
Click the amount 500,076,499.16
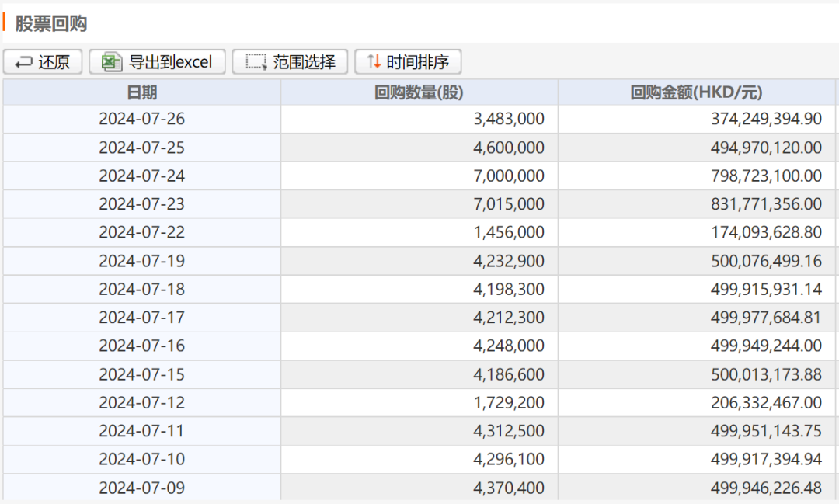point(766,261)
